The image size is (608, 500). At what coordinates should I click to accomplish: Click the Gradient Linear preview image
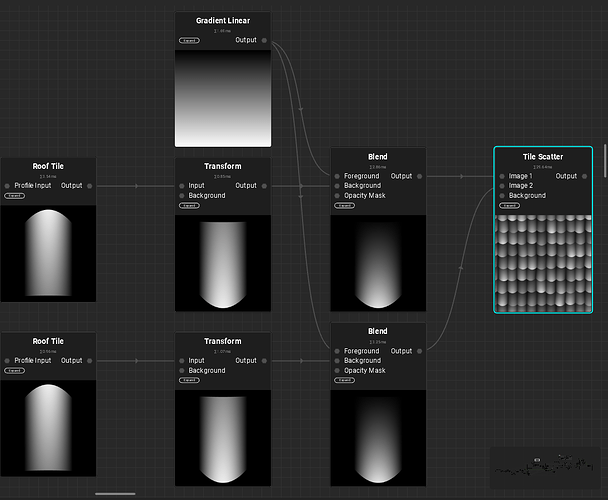click(x=223, y=98)
